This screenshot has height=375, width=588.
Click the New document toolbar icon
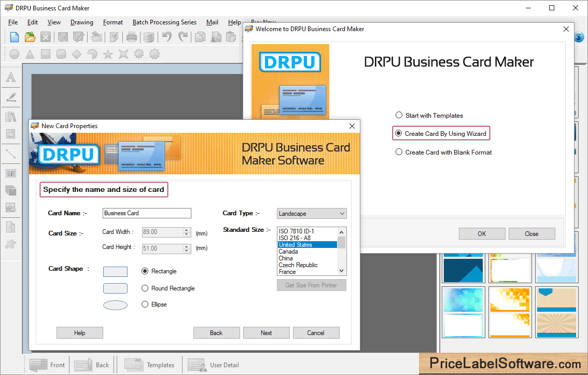pos(15,37)
